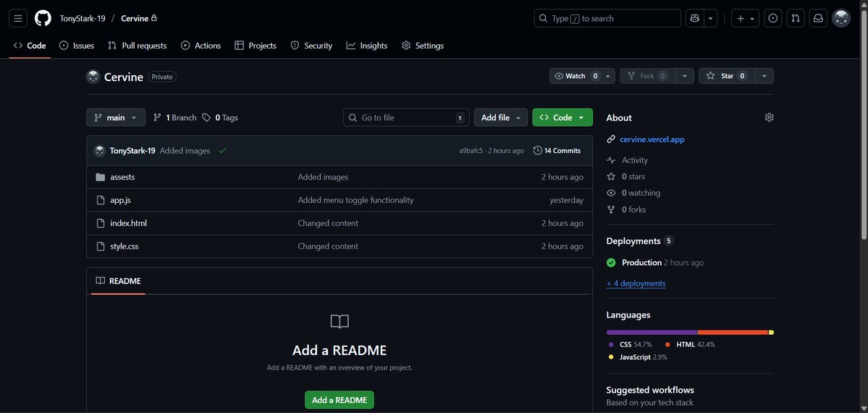Click the search bar Type / to search

607,18
